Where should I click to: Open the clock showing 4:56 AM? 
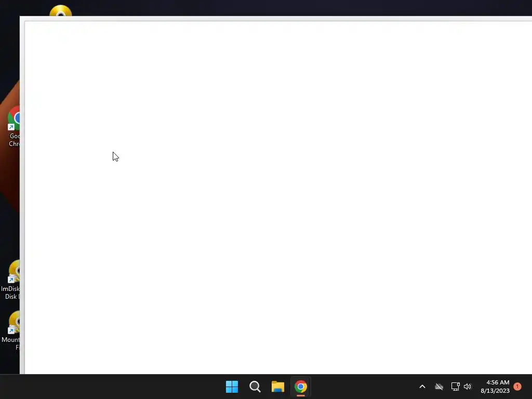point(498,382)
